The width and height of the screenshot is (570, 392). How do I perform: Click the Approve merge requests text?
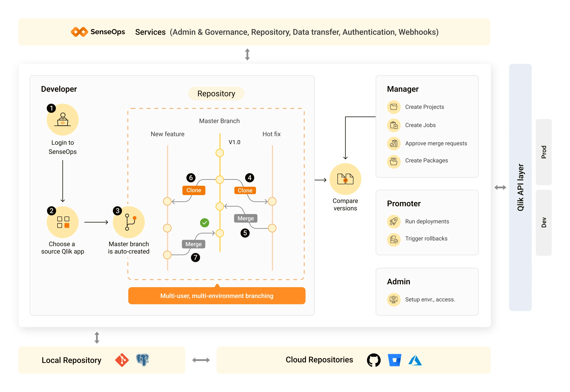coord(436,143)
